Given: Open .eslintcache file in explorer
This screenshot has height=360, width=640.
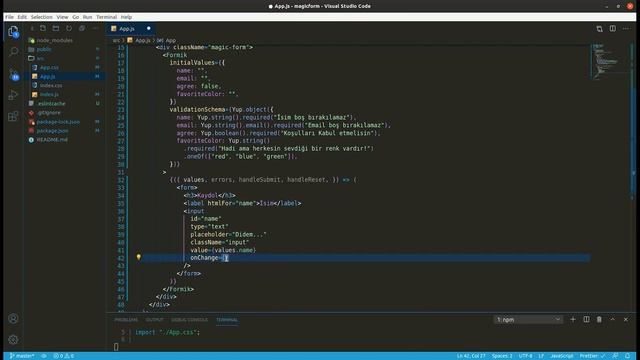Looking at the screenshot, I should (51, 104).
